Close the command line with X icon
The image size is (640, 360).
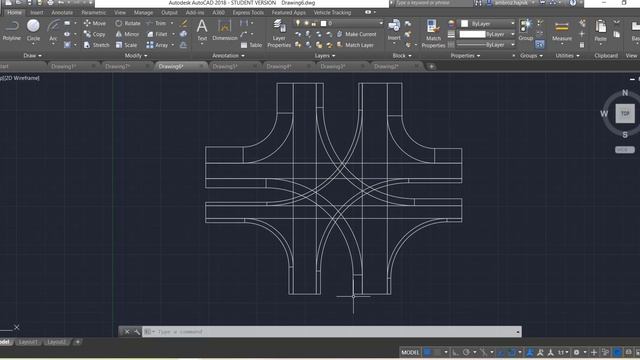127,331
